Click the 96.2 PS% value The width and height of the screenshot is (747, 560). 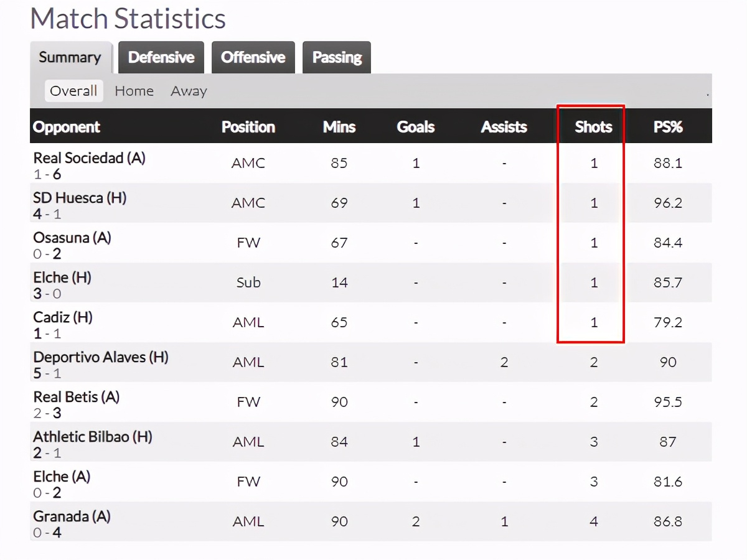668,203
